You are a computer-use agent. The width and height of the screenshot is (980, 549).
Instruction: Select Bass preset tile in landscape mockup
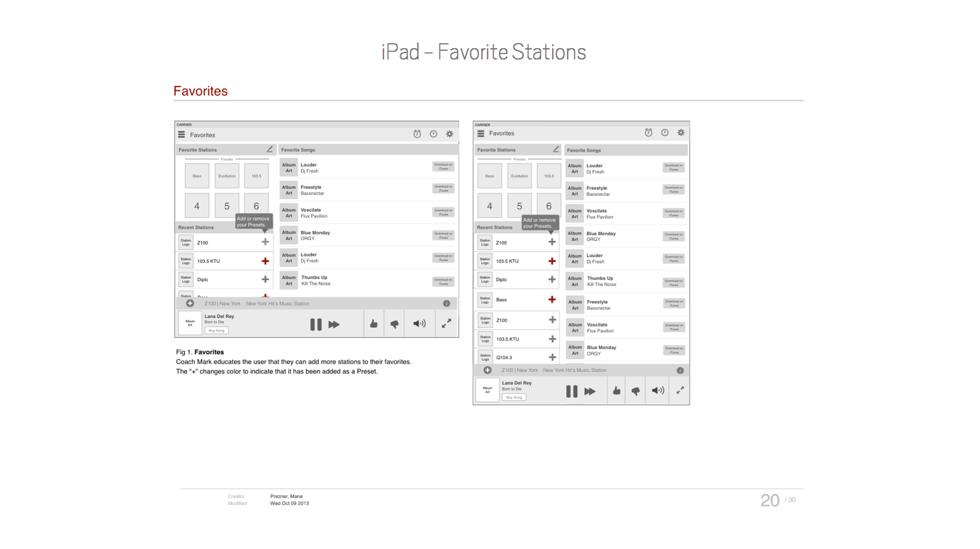[197, 176]
